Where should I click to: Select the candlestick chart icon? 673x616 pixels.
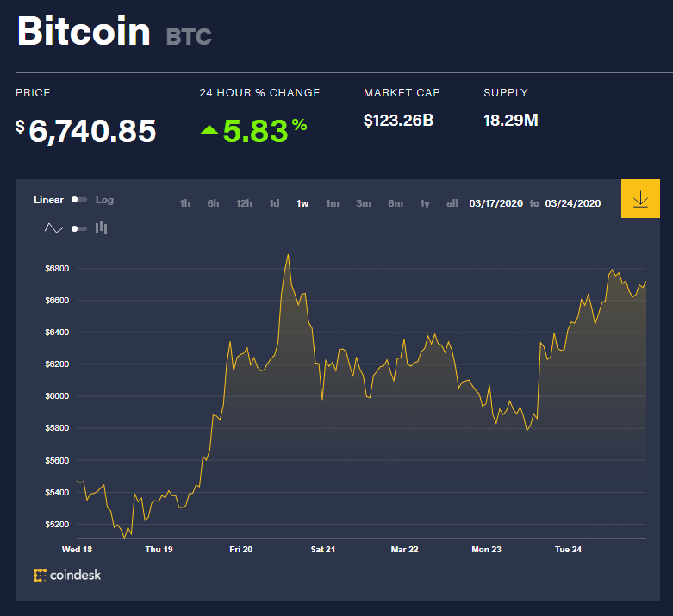tap(101, 227)
